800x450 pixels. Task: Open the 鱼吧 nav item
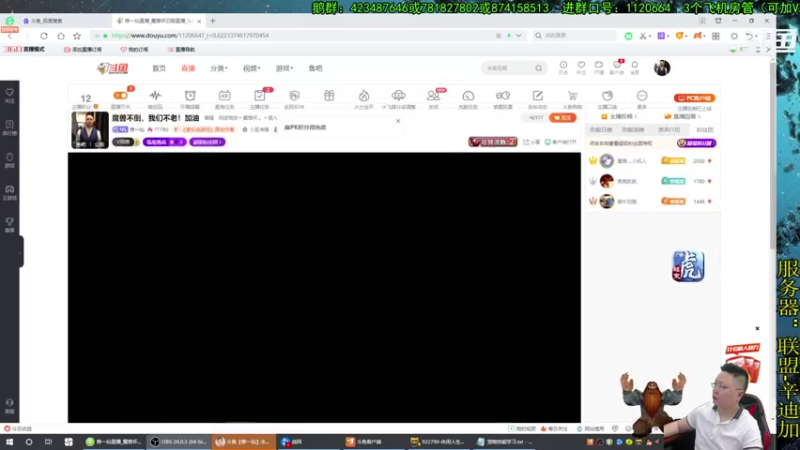click(315, 68)
